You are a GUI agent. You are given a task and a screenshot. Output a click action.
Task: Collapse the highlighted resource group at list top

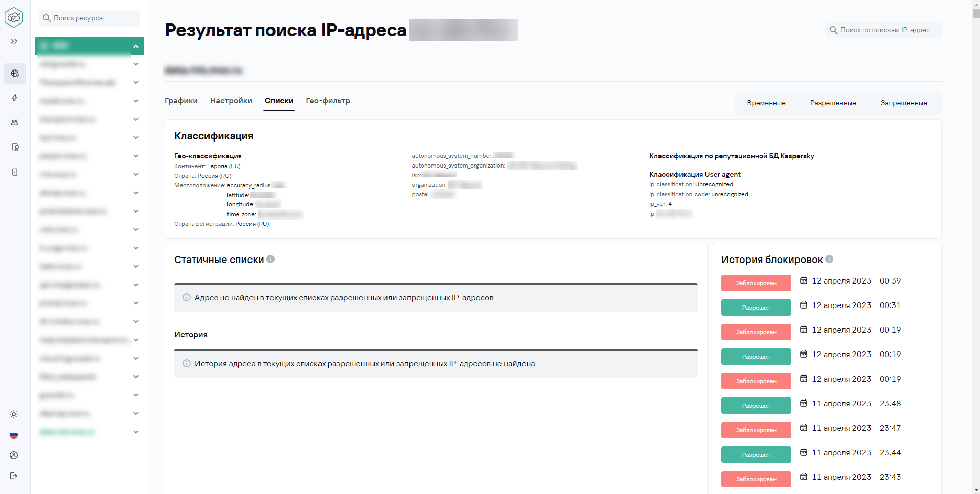[135, 45]
